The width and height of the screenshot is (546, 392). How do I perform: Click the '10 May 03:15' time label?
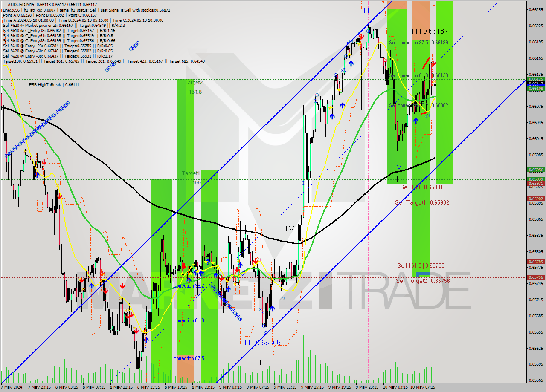(395, 387)
